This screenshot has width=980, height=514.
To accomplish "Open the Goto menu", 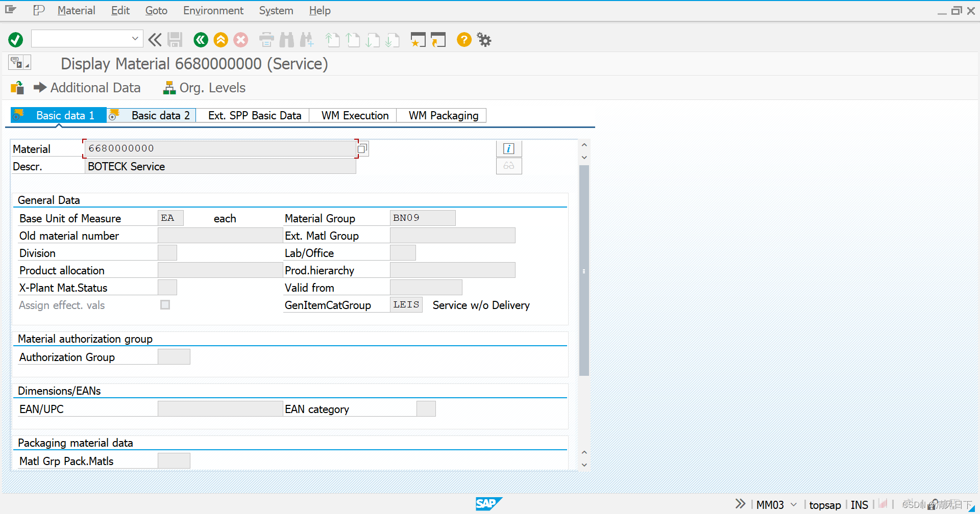I will (x=156, y=10).
